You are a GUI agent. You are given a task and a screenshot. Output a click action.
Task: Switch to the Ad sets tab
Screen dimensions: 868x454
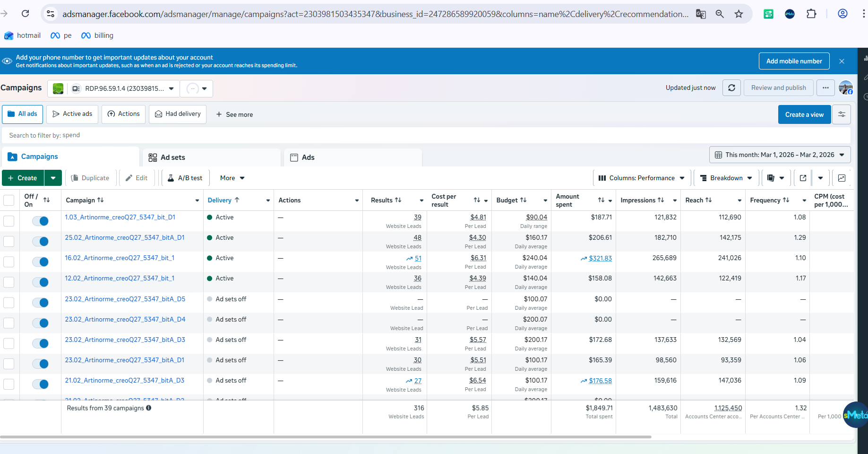pos(211,157)
